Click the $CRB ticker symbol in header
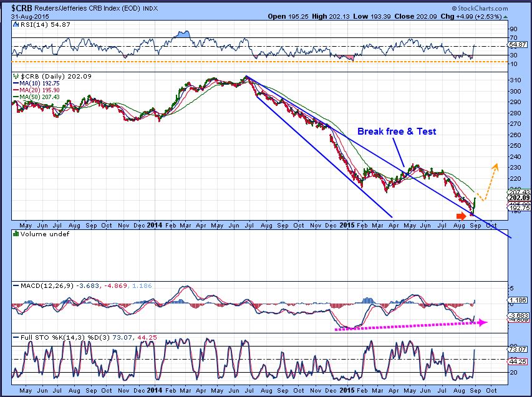 (x=22, y=8)
